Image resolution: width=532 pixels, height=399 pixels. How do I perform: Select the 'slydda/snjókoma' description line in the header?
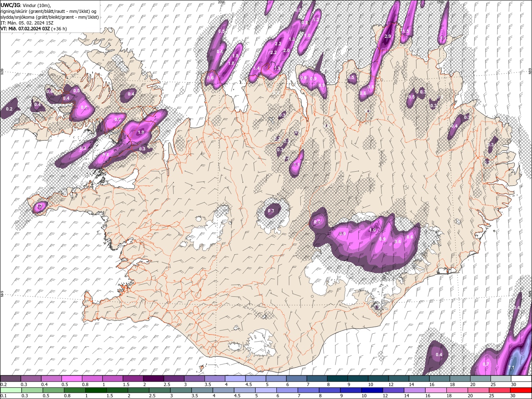click(50, 17)
